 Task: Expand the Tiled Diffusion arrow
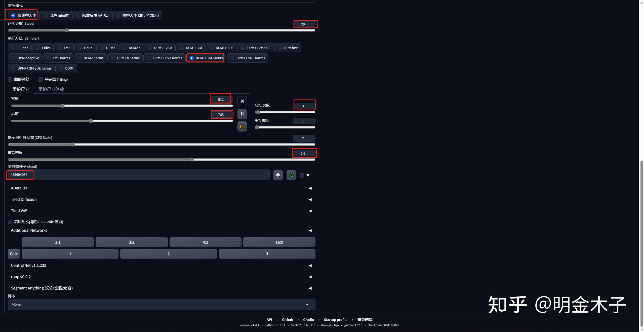point(310,200)
